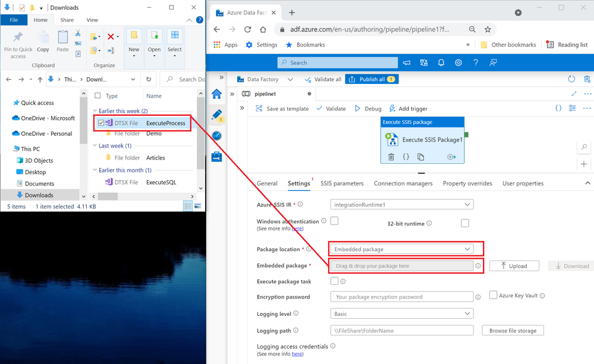Open User properties tab

pos(523,183)
